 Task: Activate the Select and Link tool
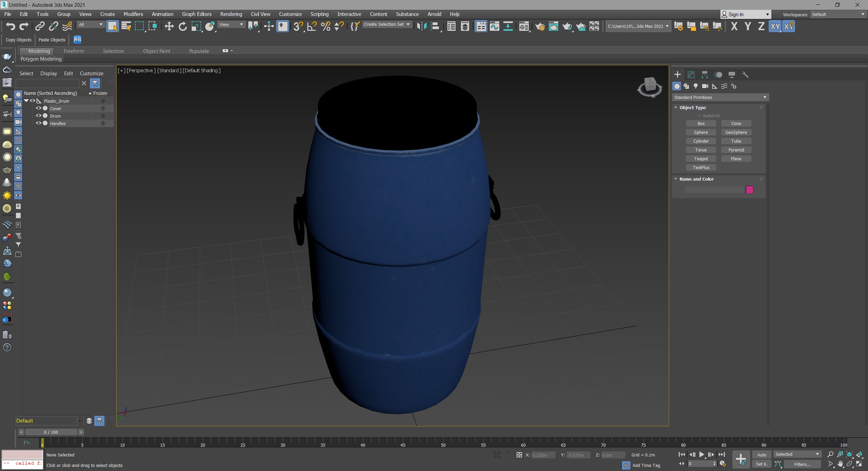40,26
